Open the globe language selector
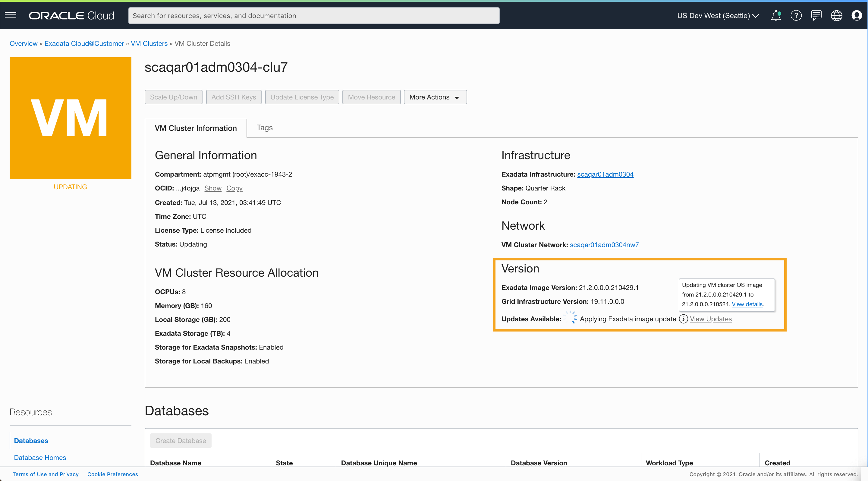The width and height of the screenshot is (868, 481). 836,15
